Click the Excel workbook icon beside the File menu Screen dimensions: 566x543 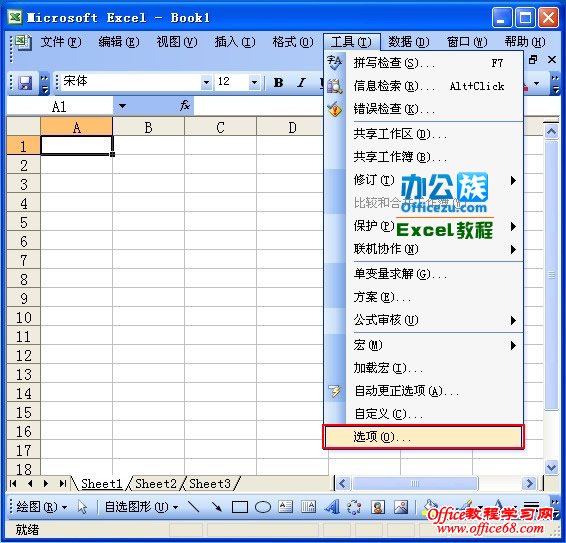click(23, 42)
